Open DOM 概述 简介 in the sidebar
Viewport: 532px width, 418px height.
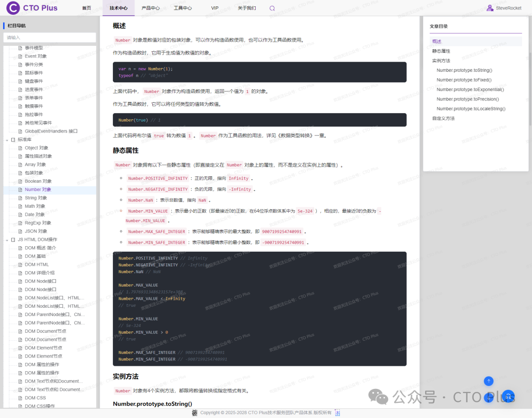tap(40, 248)
